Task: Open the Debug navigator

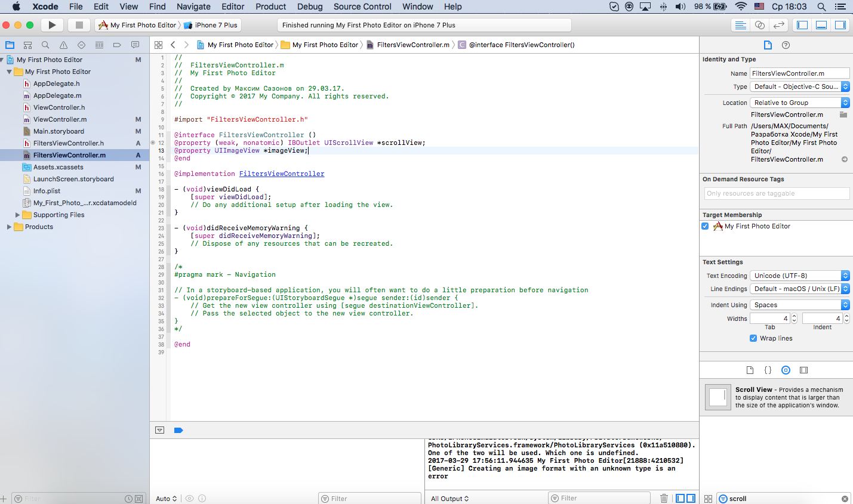Action: click(x=99, y=45)
